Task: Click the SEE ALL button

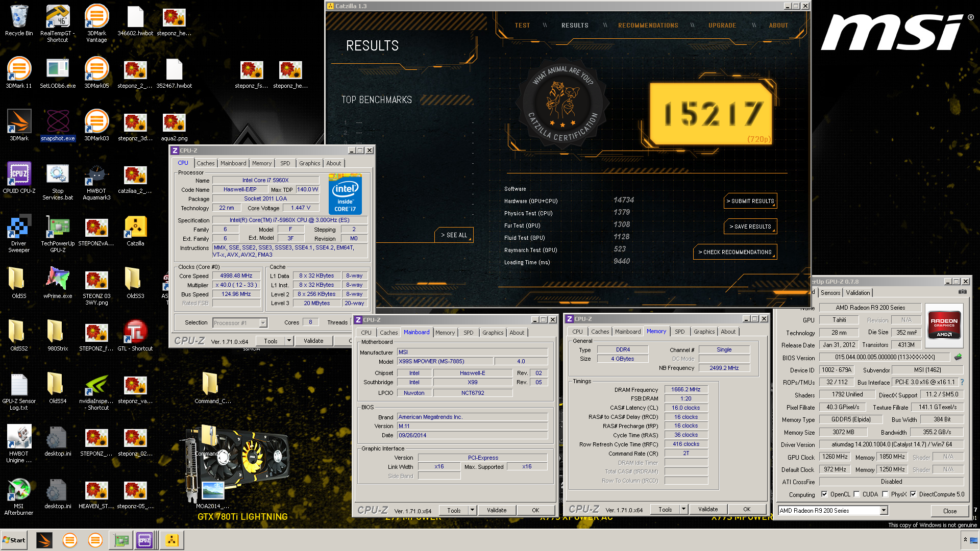Action: pyautogui.click(x=454, y=235)
